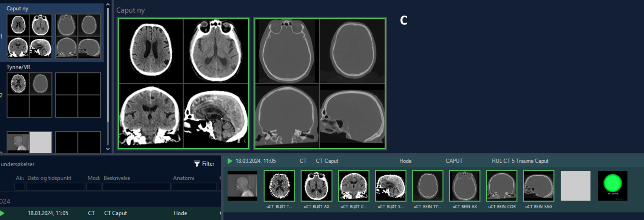Image resolution: width=644 pixels, height=220 pixels.
Task: Select the green circle thumbnail in series strip
Action: point(613,186)
